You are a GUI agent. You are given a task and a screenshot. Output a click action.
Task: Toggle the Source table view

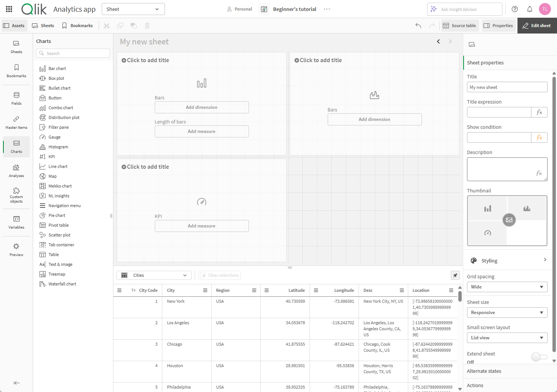[x=460, y=26]
